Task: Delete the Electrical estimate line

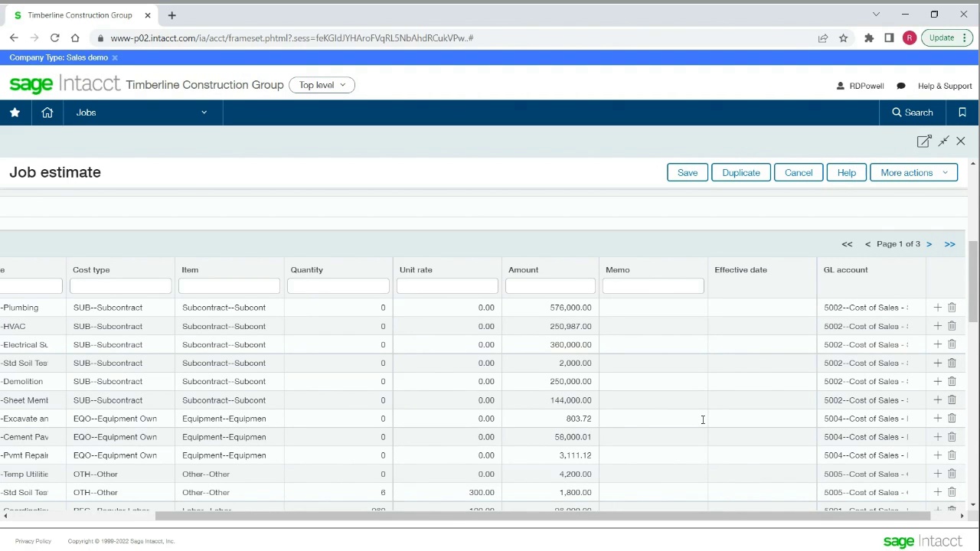Action: 952,344
